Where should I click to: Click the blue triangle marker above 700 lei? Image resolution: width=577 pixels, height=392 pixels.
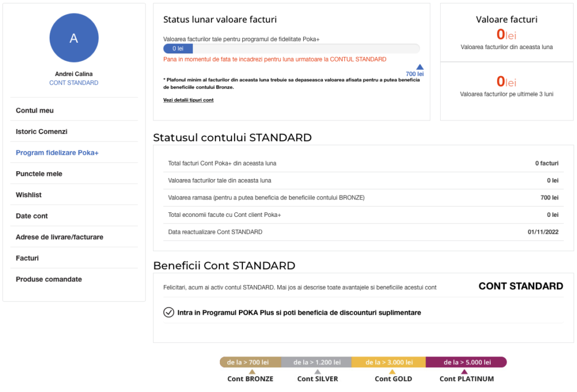click(420, 67)
